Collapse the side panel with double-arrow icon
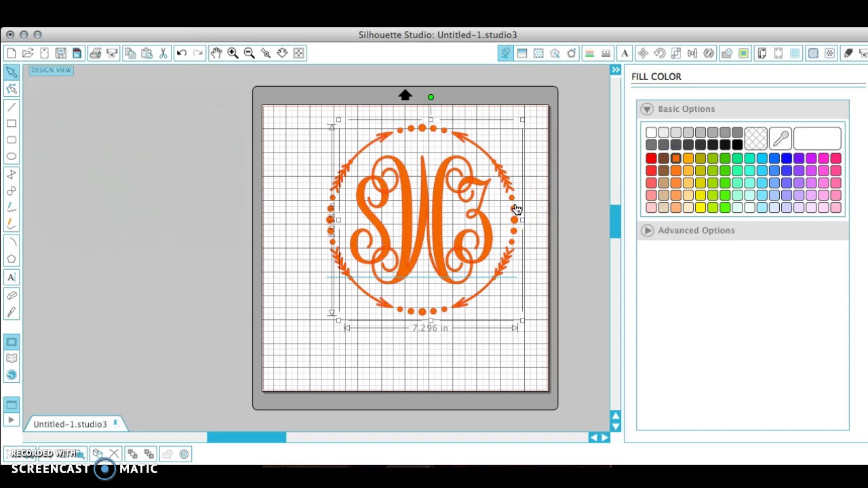 (x=616, y=70)
